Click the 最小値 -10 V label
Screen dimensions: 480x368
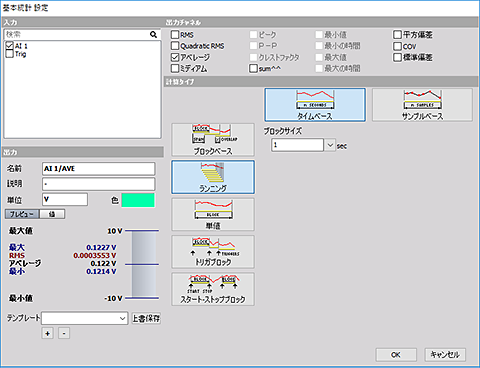click(x=113, y=298)
